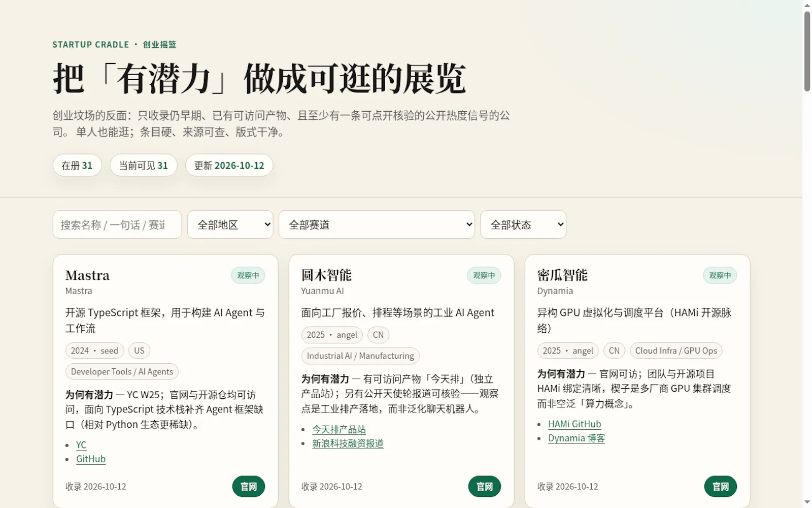The image size is (812, 508).
Task: Click the CN tag on 密瓜智能 card
Action: coord(614,351)
